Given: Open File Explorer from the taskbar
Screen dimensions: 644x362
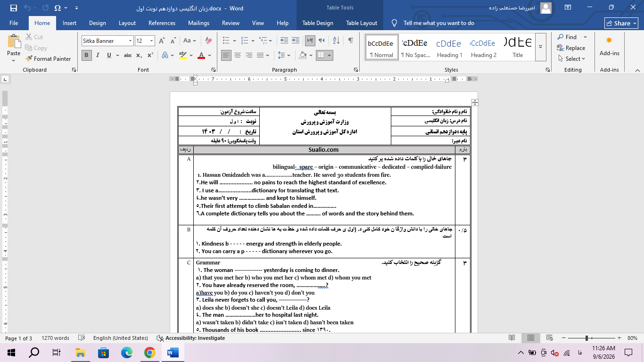Looking at the screenshot, I should [x=80, y=353].
